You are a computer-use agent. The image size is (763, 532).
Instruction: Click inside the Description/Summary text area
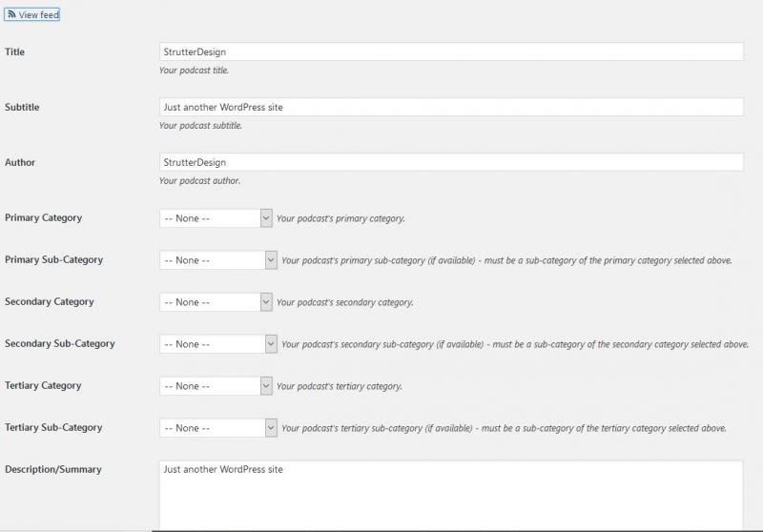[x=451, y=494]
